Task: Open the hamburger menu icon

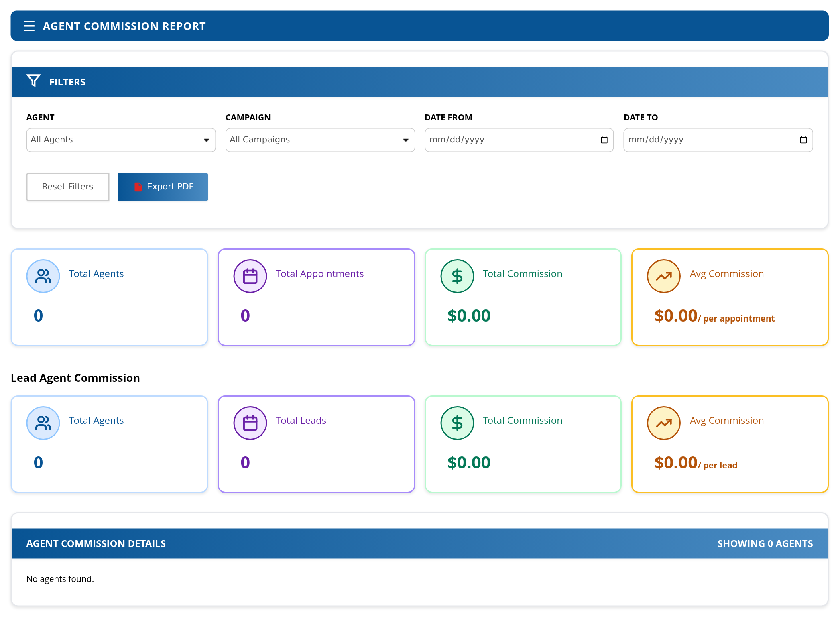Action: click(29, 26)
